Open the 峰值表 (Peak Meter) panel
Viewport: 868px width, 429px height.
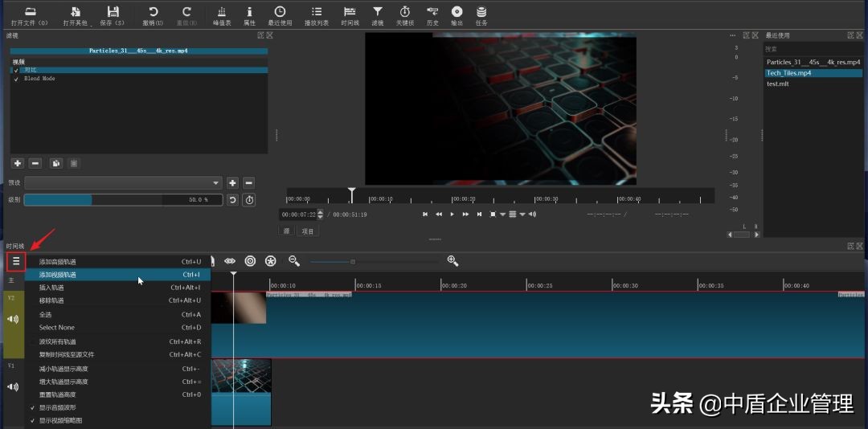[x=222, y=12]
